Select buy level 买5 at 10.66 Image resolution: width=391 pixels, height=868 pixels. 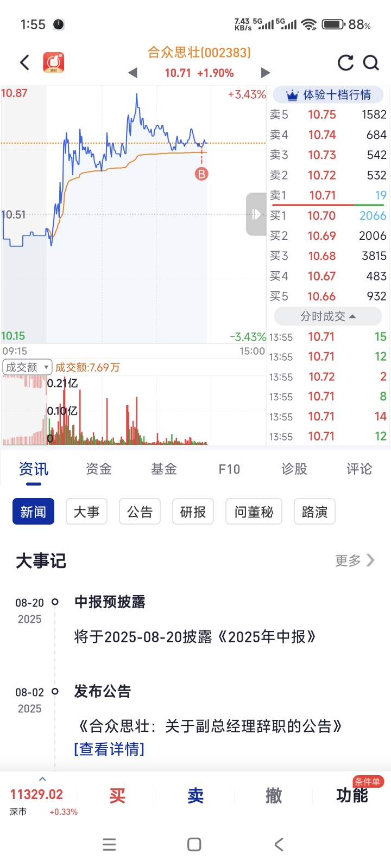click(328, 296)
